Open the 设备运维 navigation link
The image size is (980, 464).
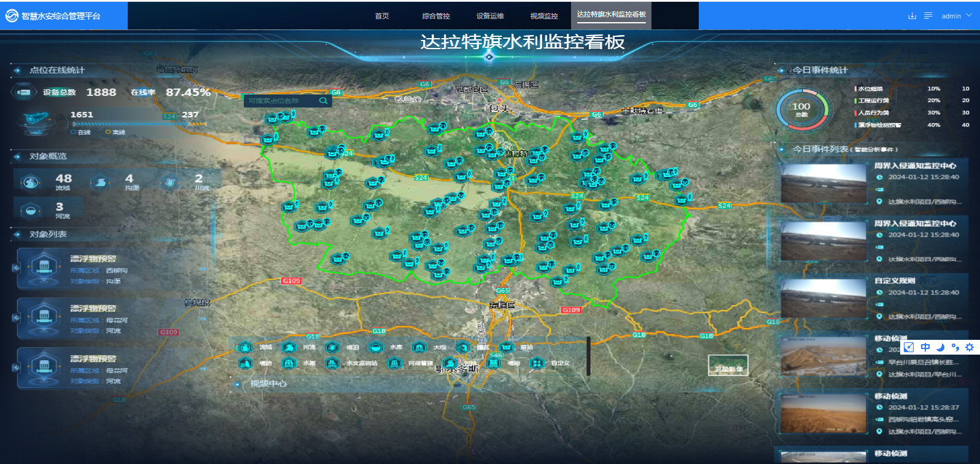click(x=490, y=16)
